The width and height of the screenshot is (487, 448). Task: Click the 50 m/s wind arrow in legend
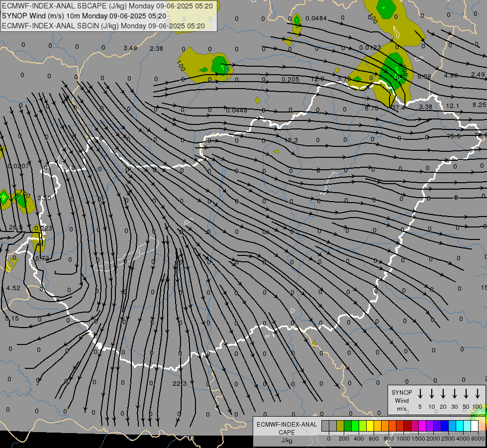click(x=466, y=394)
